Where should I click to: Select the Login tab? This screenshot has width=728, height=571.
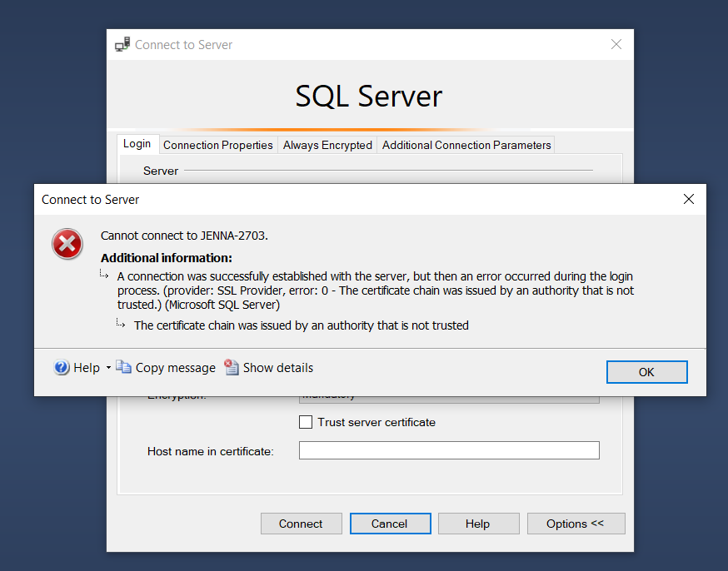137,144
